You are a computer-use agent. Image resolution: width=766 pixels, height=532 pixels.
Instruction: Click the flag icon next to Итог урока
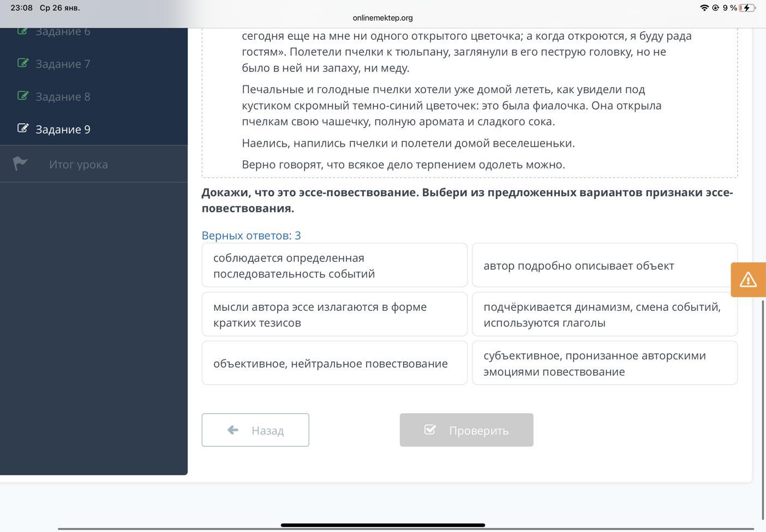coord(20,164)
